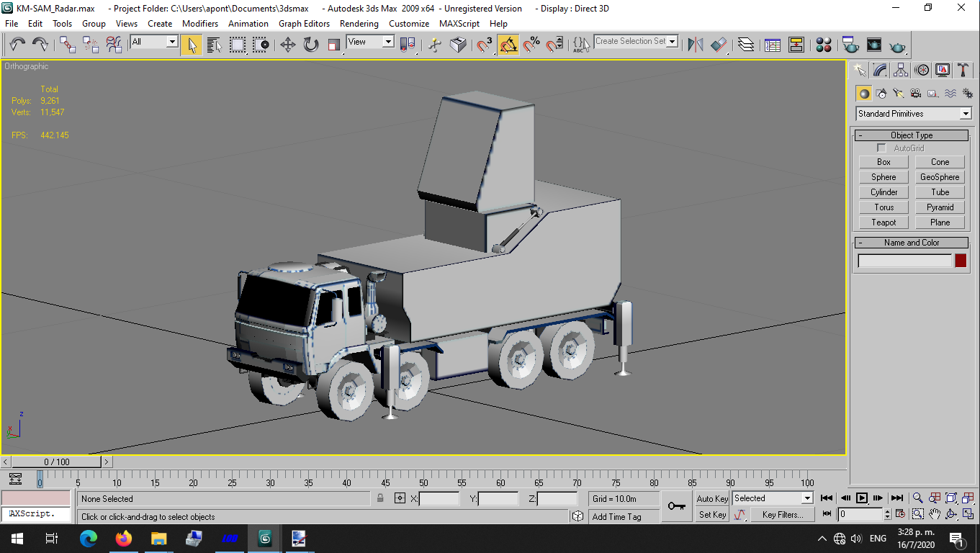Image resolution: width=980 pixels, height=553 pixels.
Task: Open the Hierarchy command panel
Action: click(x=901, y=70)
